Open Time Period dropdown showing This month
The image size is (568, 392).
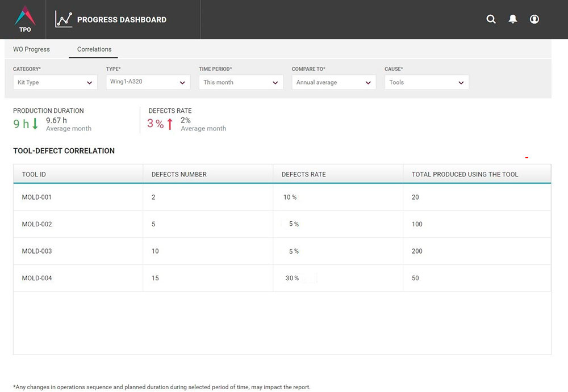tap(241, 82)
